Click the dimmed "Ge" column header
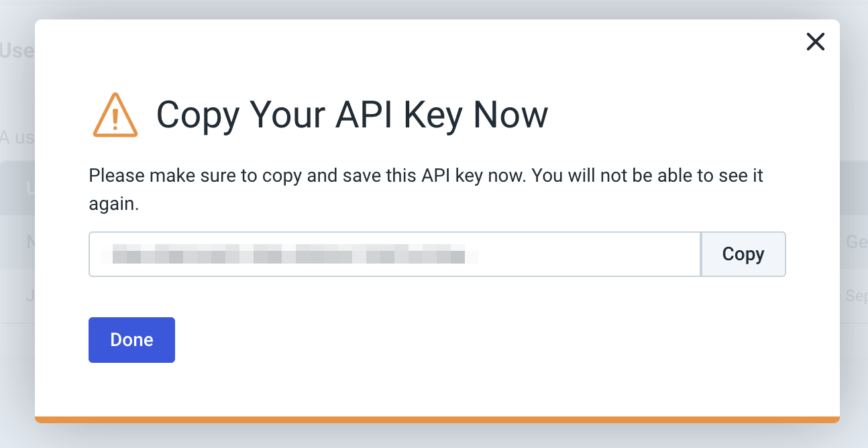The width and height of the screenshot is (868, 448). click(855, 242)
